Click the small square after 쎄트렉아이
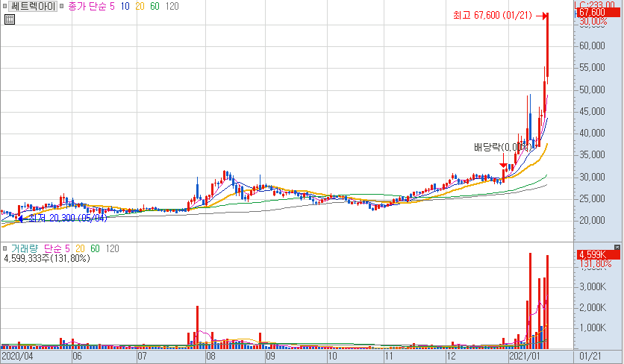624x364 pixels. tap(61, 7)
